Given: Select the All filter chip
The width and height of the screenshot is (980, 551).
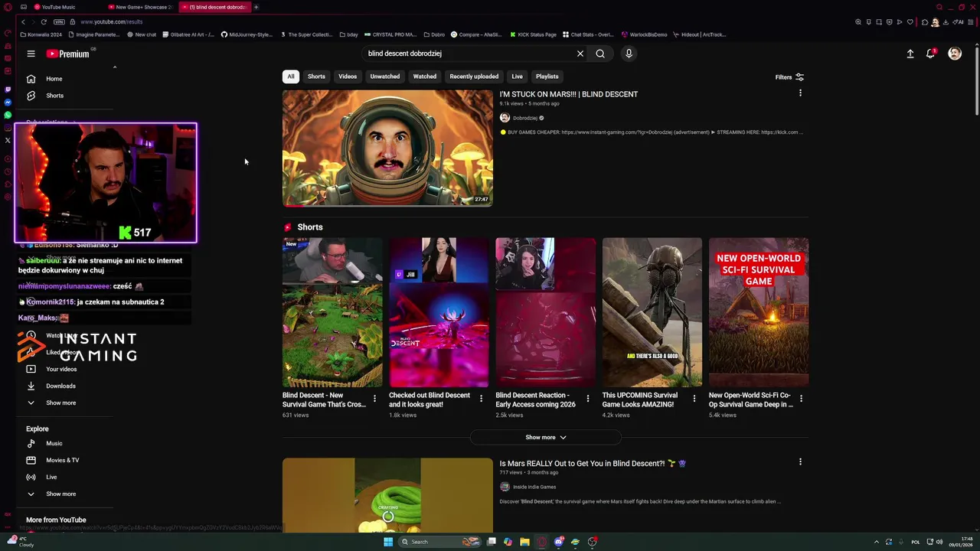Looking at the screenshot, I should (x=291, y=77).
